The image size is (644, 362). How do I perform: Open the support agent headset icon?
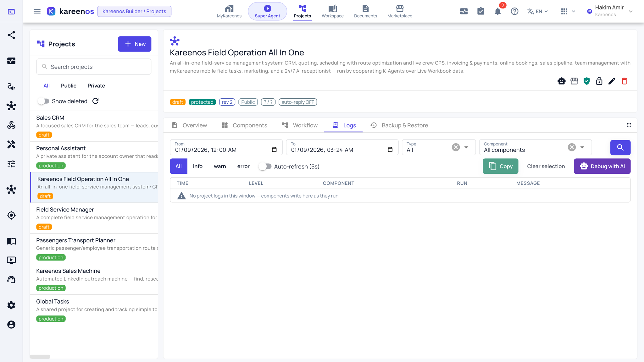[x=11, y=280]
